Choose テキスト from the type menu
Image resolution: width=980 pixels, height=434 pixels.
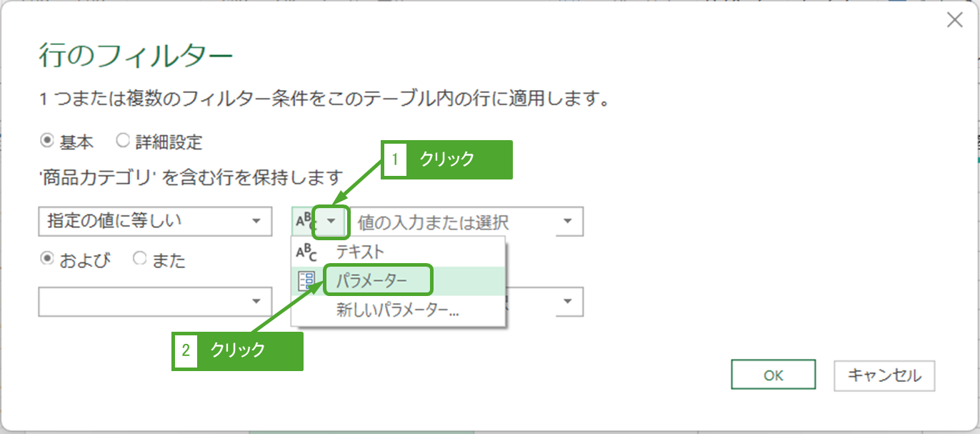[x=360, y=252]
